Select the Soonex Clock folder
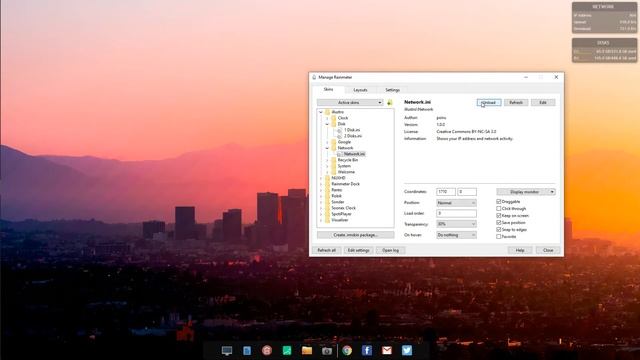640x360 pixels. tap(343, 208)
